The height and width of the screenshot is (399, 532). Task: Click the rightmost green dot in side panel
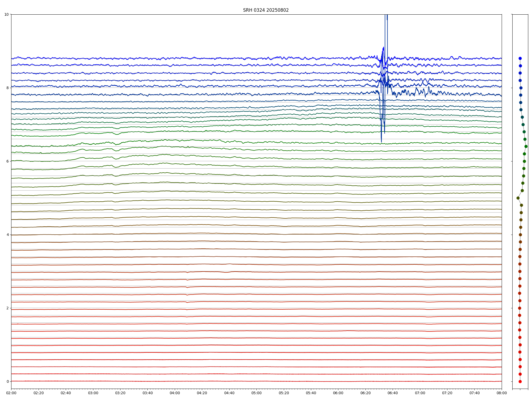click(x=526, y=146)
